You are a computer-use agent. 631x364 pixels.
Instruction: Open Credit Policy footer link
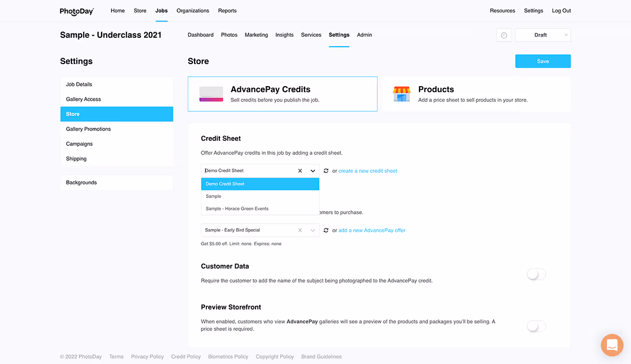[186, 357]
